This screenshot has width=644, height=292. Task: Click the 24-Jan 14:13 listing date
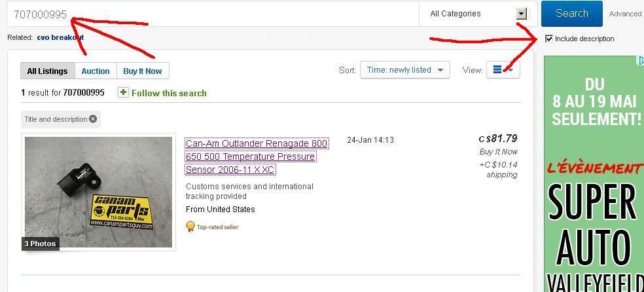370,140
